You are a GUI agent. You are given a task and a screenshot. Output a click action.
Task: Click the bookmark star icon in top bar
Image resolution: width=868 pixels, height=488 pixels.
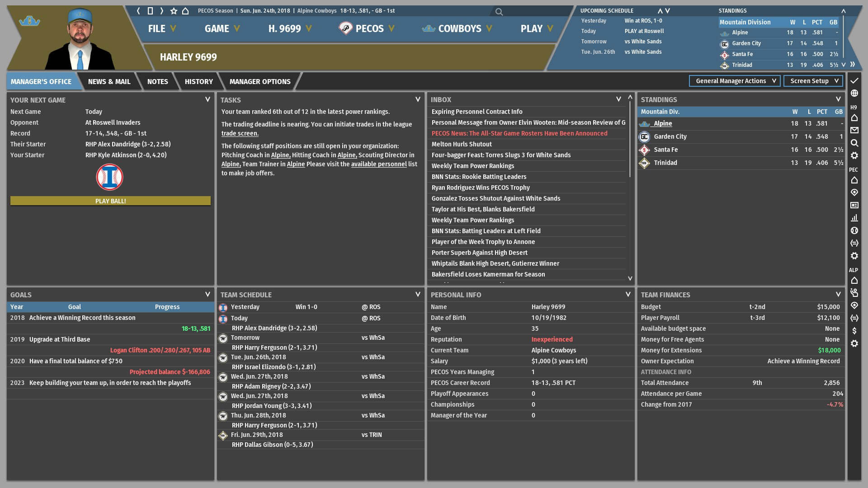(x=174, y=11)
